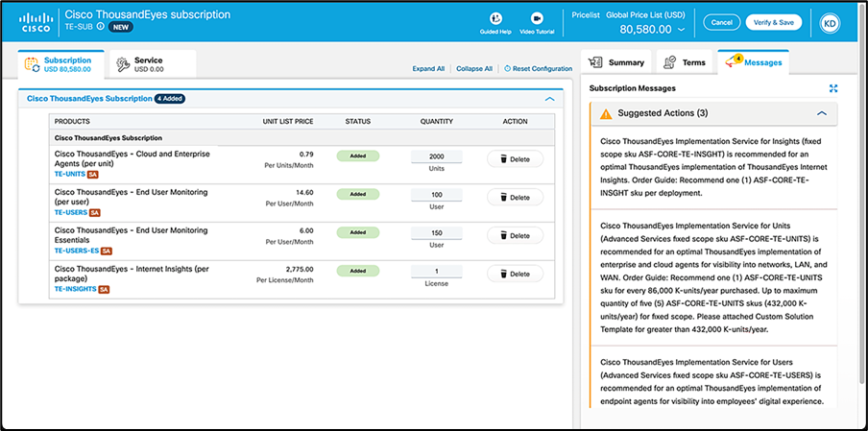Click Verify & Save
The image size is (868, 431).
[x=773, y=23]
